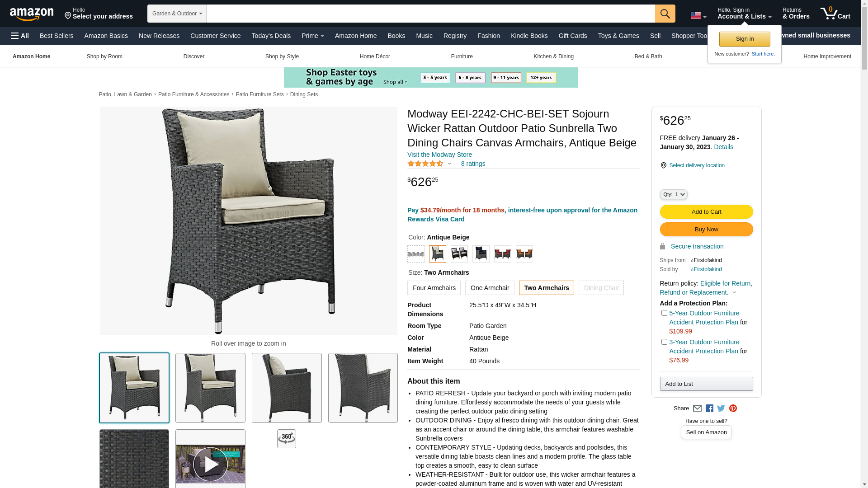Click the Add to Cart button

[x=706, y=211]
